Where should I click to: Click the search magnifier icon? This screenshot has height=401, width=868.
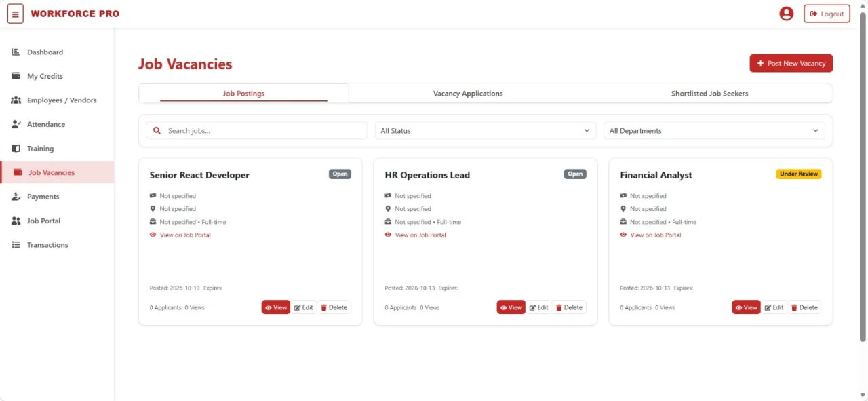pos(157,131)
